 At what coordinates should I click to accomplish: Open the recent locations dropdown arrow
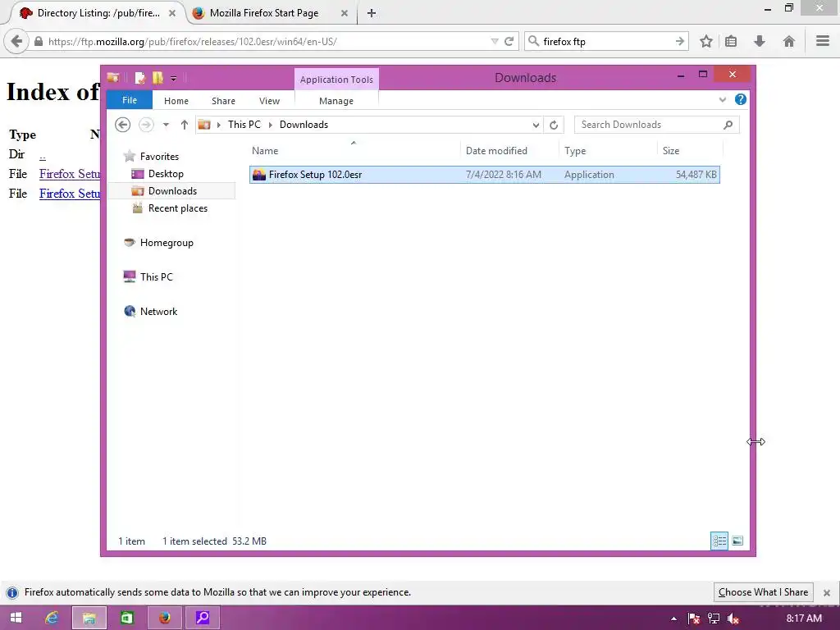(166, 125)
